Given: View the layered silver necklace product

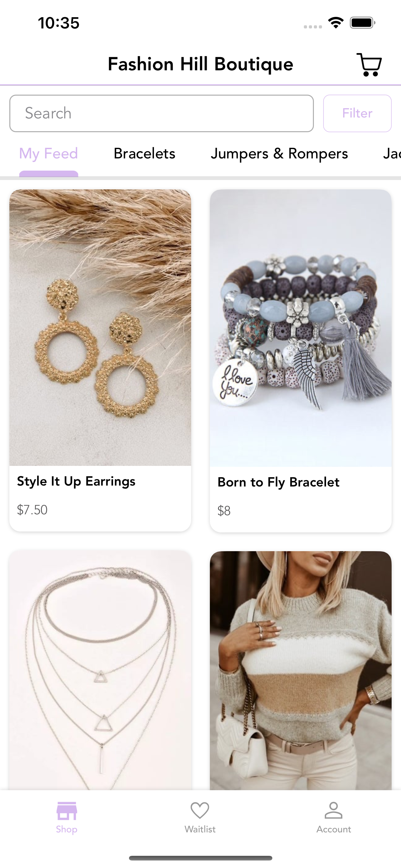Looking at the screenshot, I should [100, 670].
